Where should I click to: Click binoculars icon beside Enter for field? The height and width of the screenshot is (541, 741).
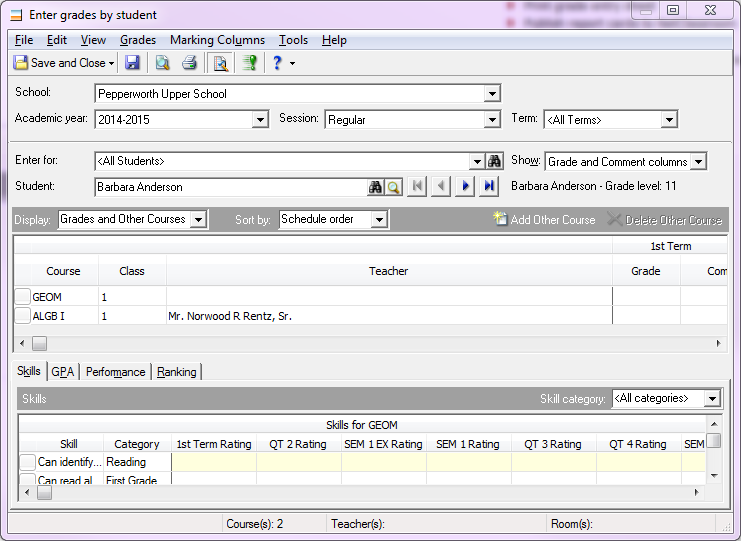(x=494, y=161)
